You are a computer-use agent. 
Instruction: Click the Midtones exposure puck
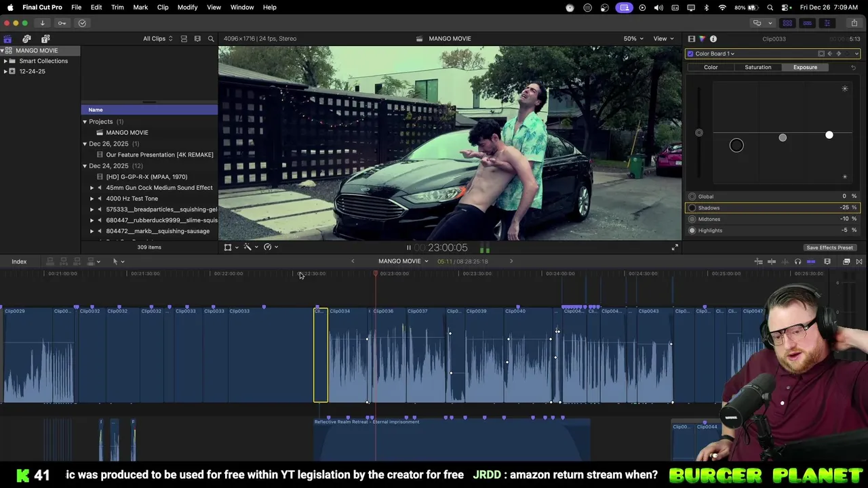783,138
